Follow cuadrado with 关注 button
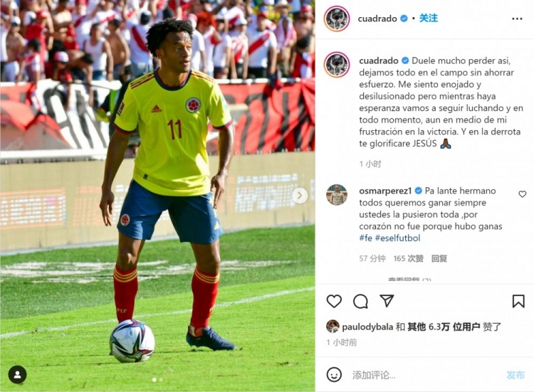The width and height of the screenshot is (534, 392). point(428,18)
